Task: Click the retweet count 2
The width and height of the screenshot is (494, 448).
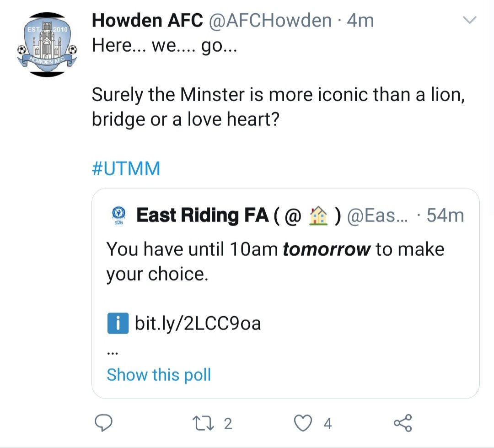Action: click(228, 424)
